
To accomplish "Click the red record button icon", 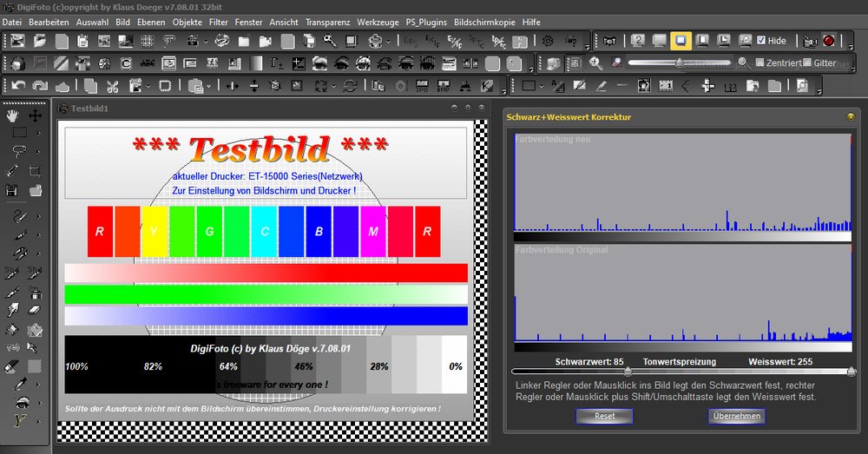I will coord(828,41).
